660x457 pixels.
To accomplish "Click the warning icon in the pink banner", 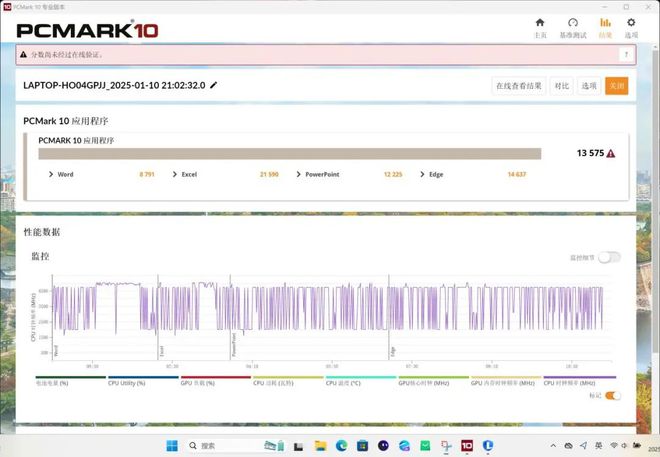I will (x=24, y=55).
